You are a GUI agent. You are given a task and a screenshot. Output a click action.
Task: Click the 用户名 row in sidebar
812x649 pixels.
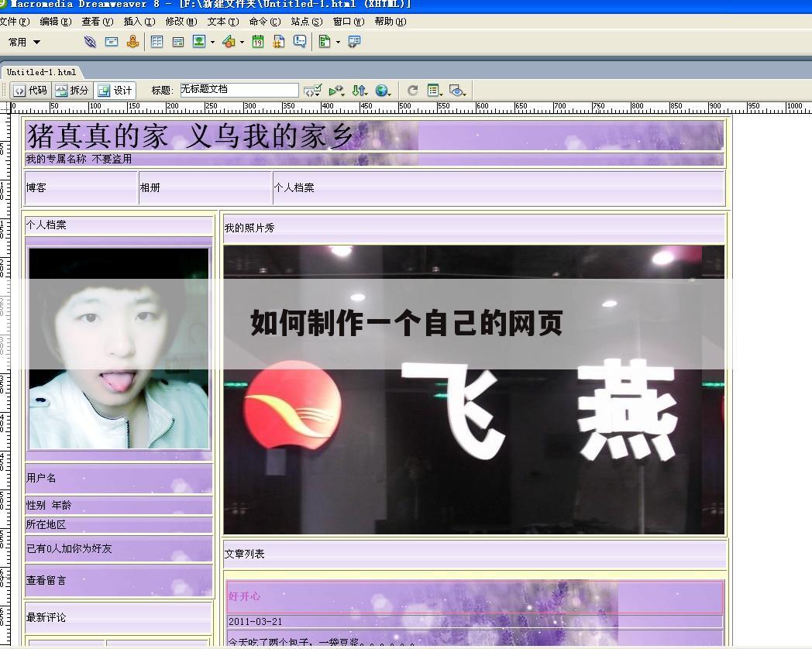tap(119, 478)
